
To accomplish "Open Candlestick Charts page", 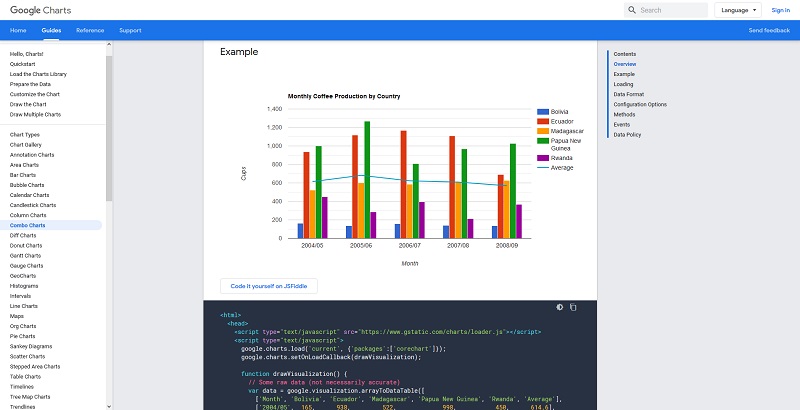I will click(x=33, y=205).
